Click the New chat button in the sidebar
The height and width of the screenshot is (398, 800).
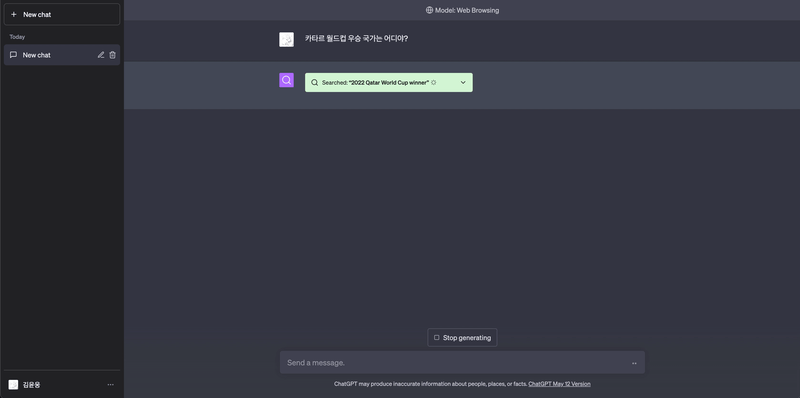click(x=62, y=15)
